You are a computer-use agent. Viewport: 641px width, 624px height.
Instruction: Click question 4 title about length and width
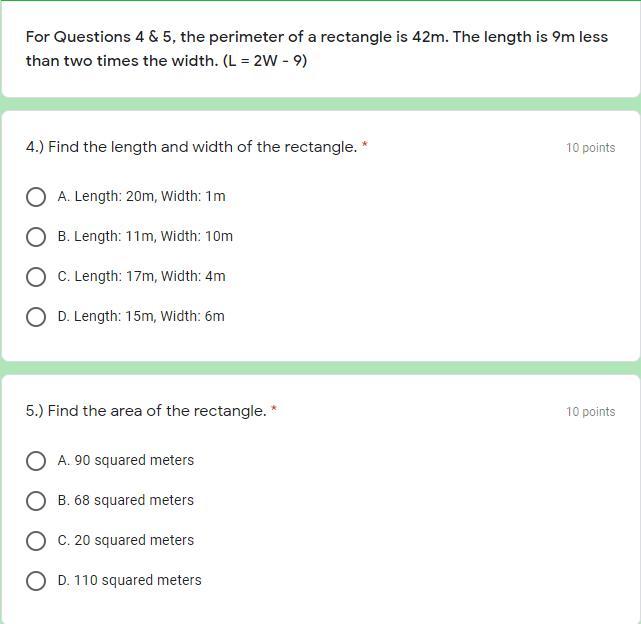click(x=191, y=147)
